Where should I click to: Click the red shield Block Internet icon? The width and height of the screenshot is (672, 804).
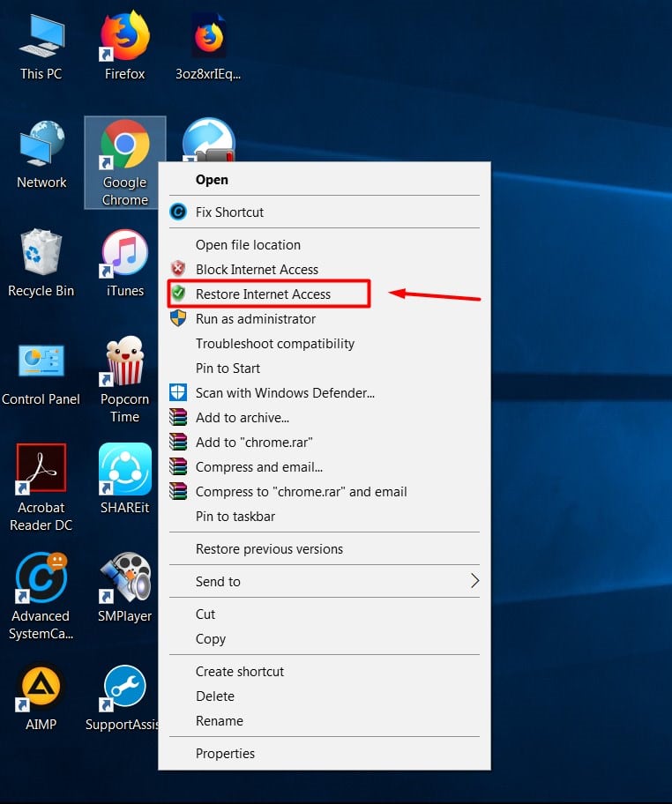178,269
